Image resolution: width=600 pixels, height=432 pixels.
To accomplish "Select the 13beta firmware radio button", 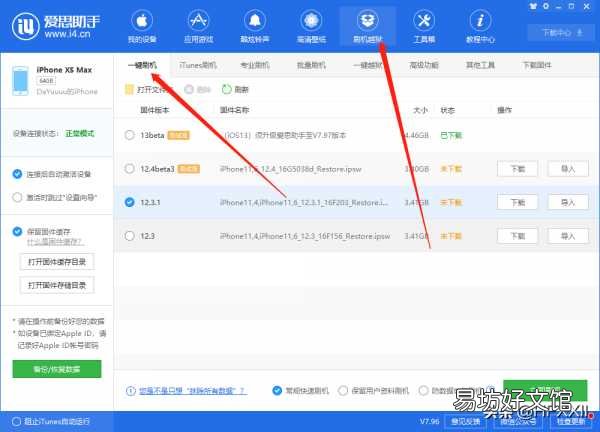I will pos(129,135).
